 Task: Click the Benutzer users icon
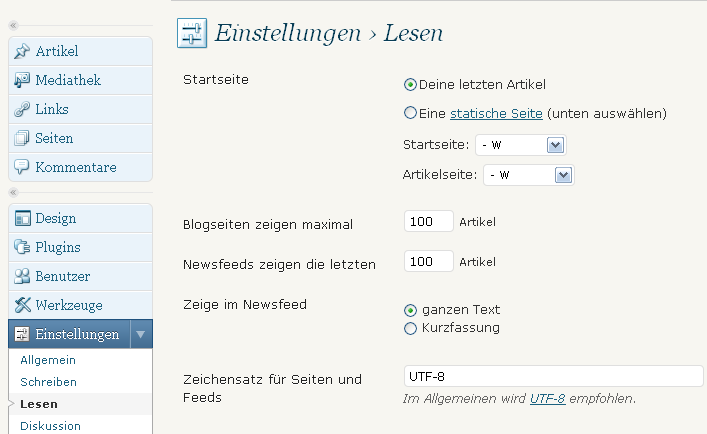[22, 277]
